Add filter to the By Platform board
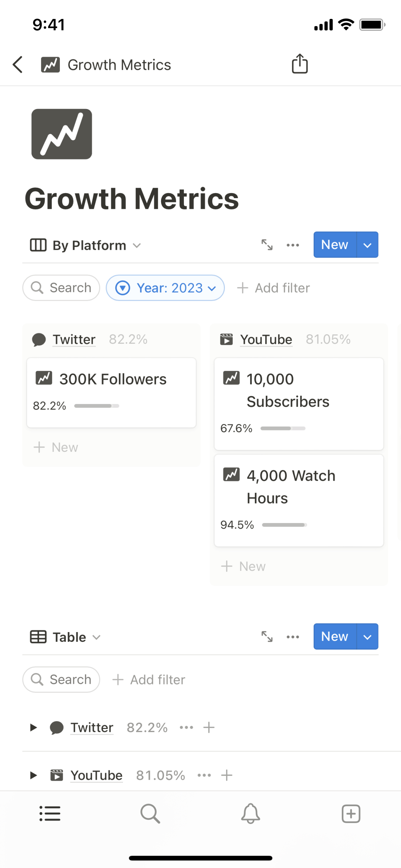 pyautogui.click(x=274, y=288)
